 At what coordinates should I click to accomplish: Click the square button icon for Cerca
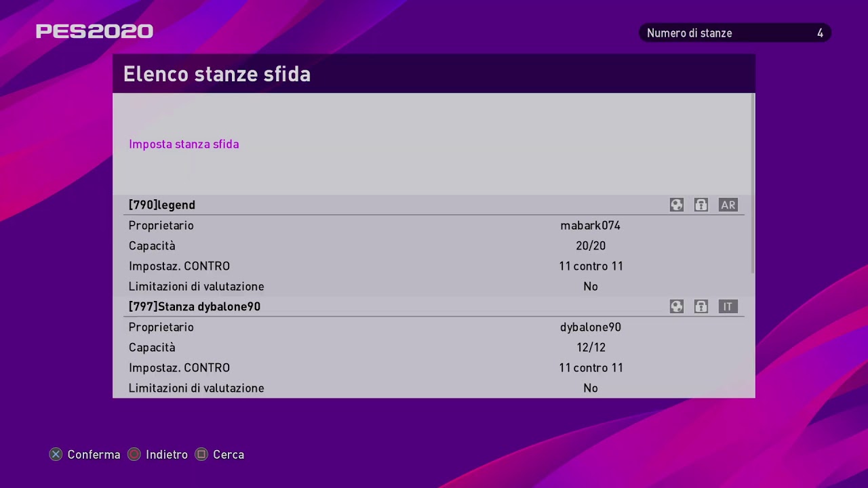coord(201,454)
